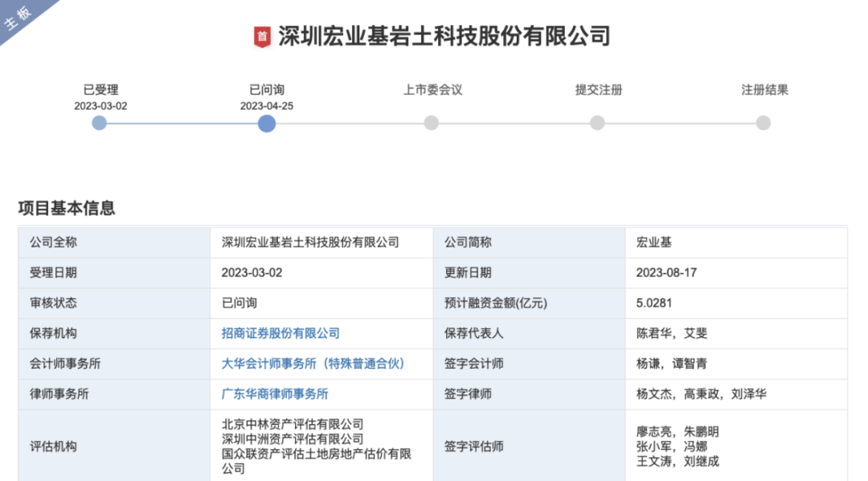
Task: Click the 深圳中洲资产评估有限公司 entry
Action: pyautogui.click(x=293, y=439)
